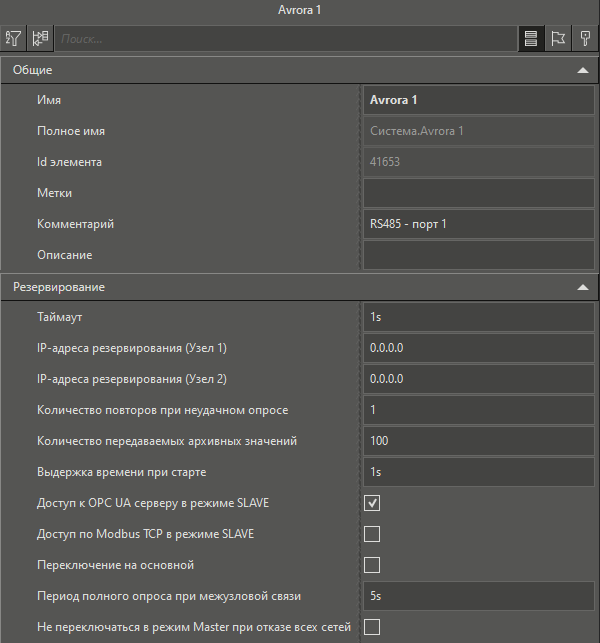Edit Количество передаваемых архивных значений value 100
The height and width of the screenshot is (643, 600).
[x=479, y=441]
